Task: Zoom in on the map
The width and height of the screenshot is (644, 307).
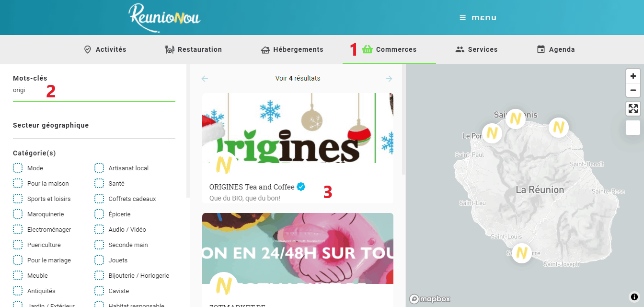Action: tap(633, 76)
